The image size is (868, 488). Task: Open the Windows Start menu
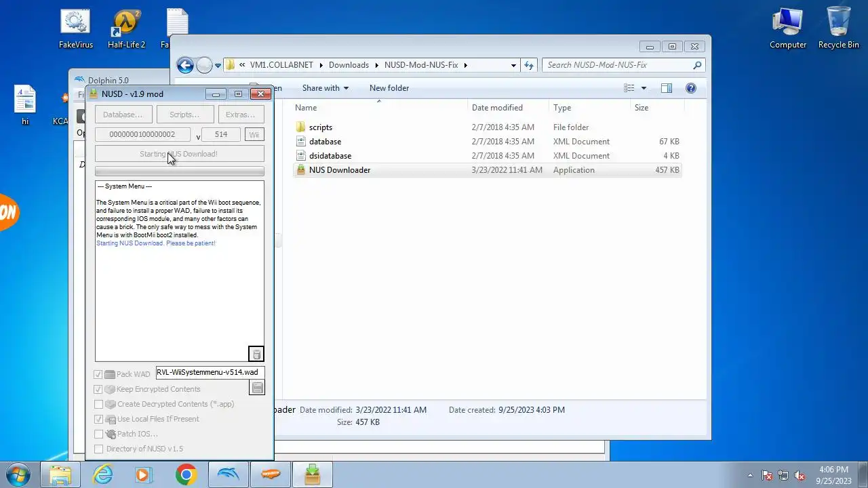click(x=18, y=474)
